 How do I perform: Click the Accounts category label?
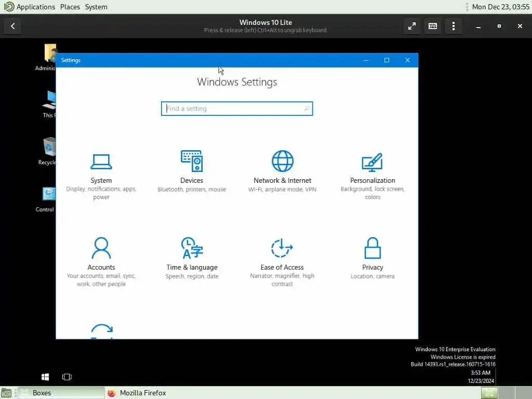pos(101,268)
